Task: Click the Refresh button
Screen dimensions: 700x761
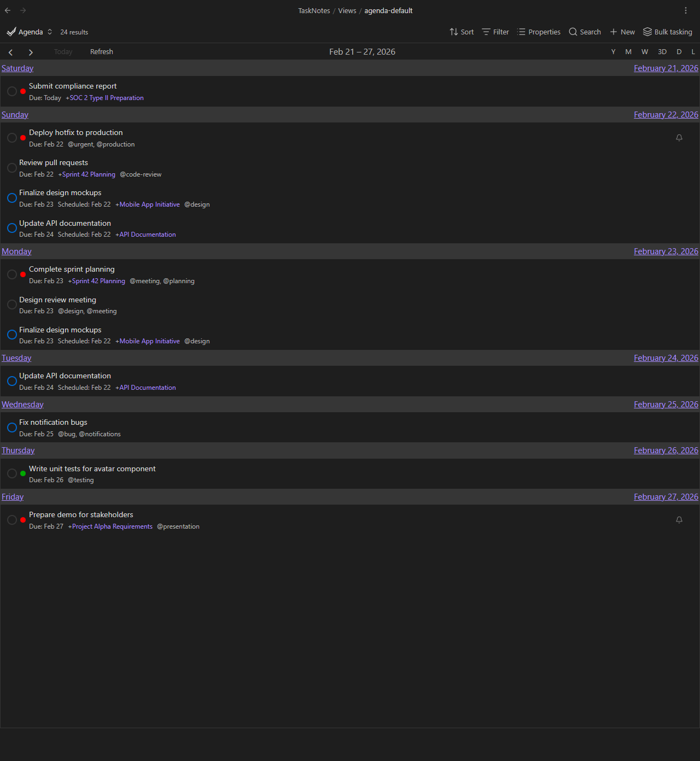Action: click(x=102, y=51)
